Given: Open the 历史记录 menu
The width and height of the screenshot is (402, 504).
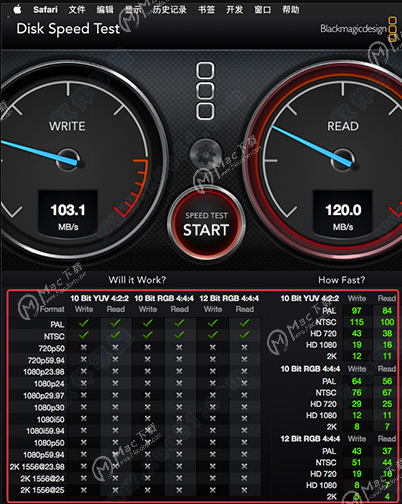Looking at the screenshot, I should [170, 10].
